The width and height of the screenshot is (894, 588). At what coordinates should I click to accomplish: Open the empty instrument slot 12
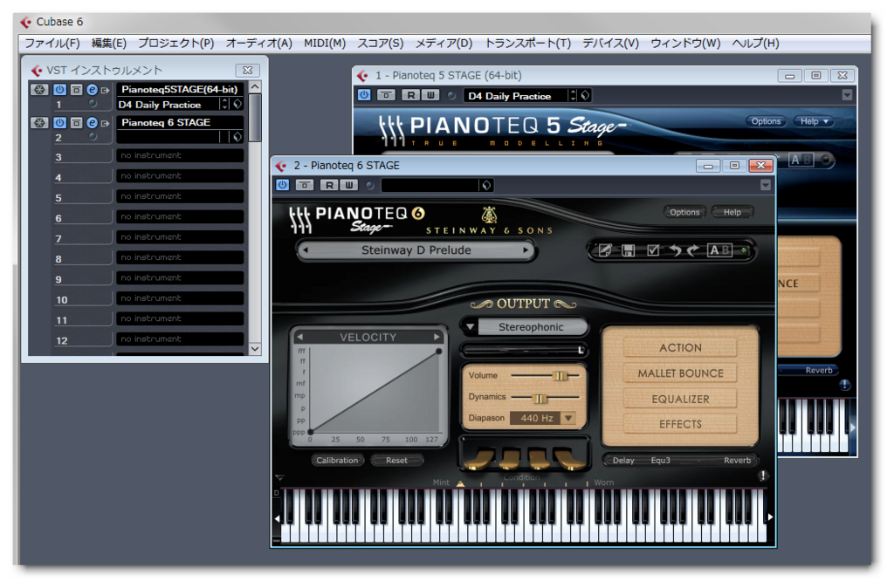[x=180, y=339]
